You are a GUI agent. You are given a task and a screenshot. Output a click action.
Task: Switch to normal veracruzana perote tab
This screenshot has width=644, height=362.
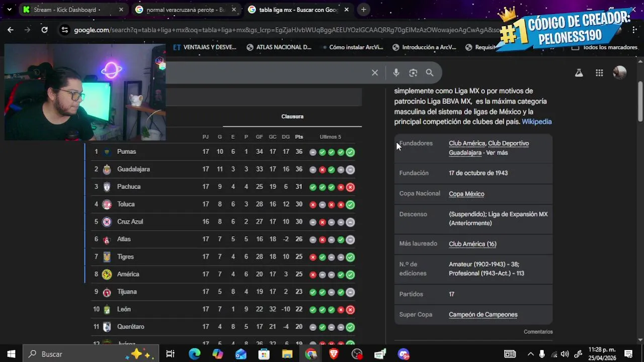click(x=186, y=10)
